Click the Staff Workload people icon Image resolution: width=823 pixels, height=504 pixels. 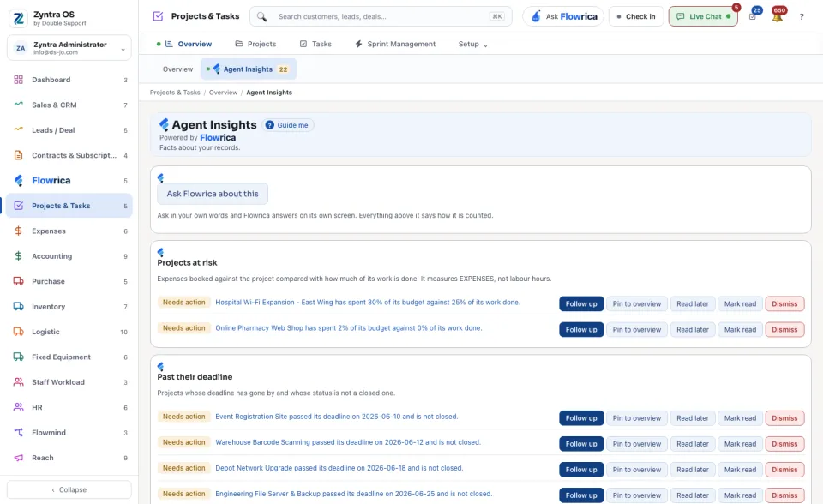click(x=18, y=382)
